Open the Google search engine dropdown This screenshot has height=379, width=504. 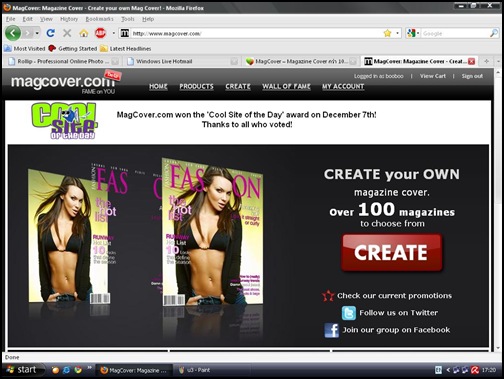click(413, 33)
